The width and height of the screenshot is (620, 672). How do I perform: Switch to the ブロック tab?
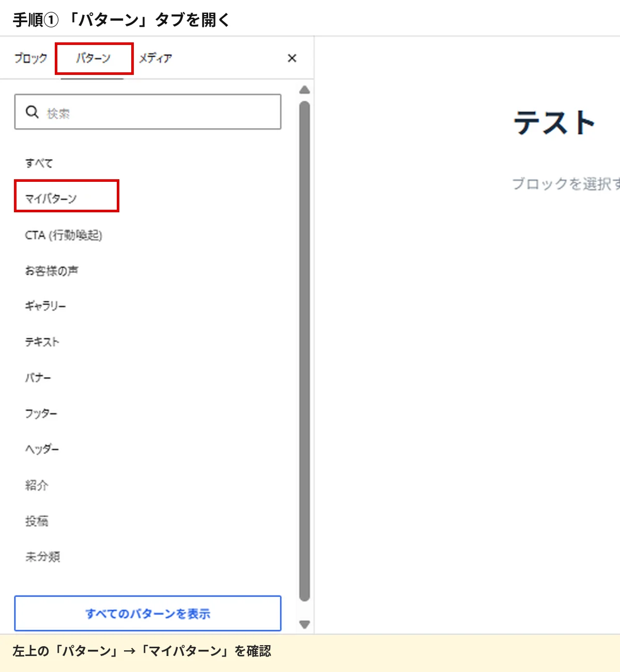(x=30, y=58)
